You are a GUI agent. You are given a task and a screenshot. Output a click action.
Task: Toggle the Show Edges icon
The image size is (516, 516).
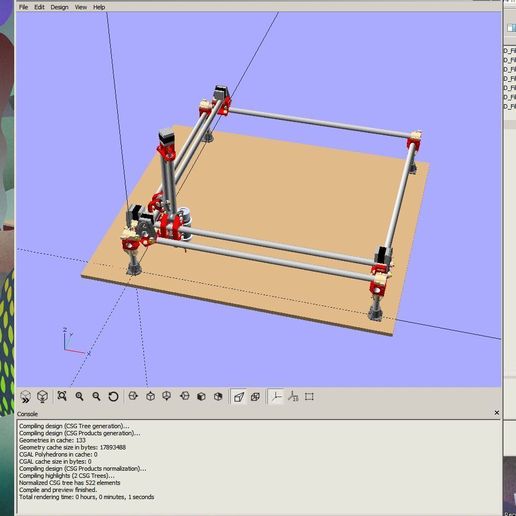pyautogui.click(x=309, y=397)
